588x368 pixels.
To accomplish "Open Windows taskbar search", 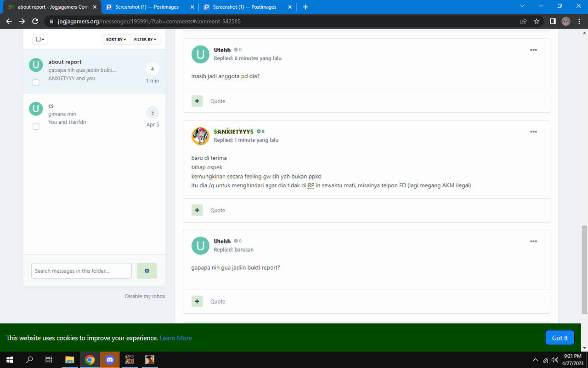I will click(x=29, y=360).
